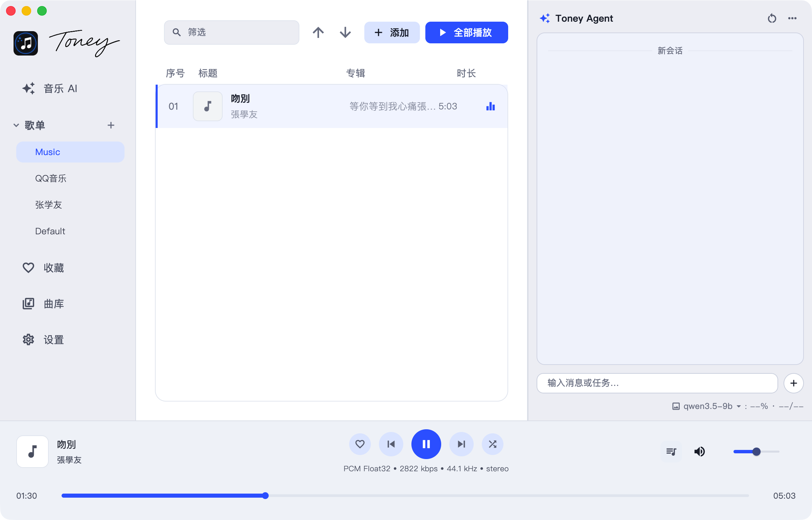The height and width of the screenshot is (520, 812).
Task: Click the 输入消息或任务 message input field
Action: [x=657, y=383]
